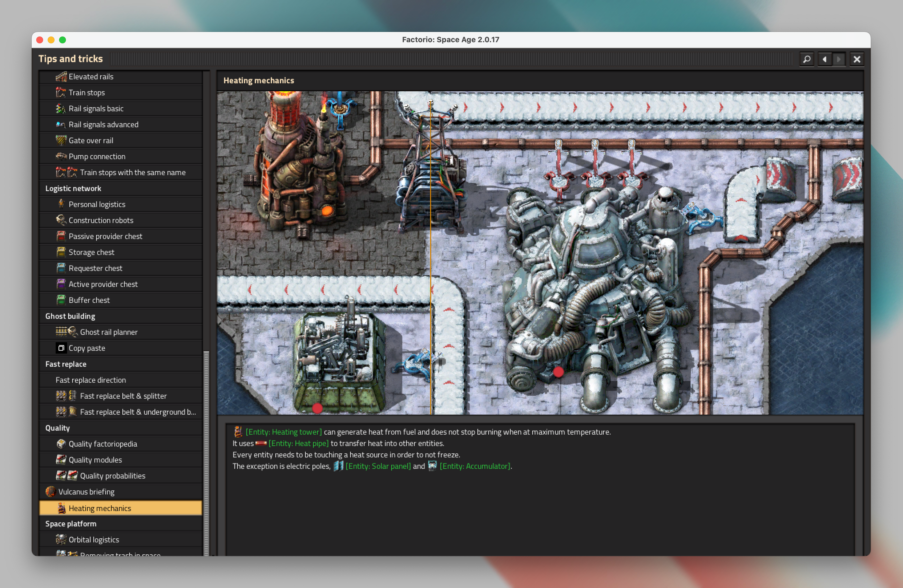Select the Fast replace category header
Viewport: 903px width, 588px height.
pyautogui.click(x=121, y=364)
